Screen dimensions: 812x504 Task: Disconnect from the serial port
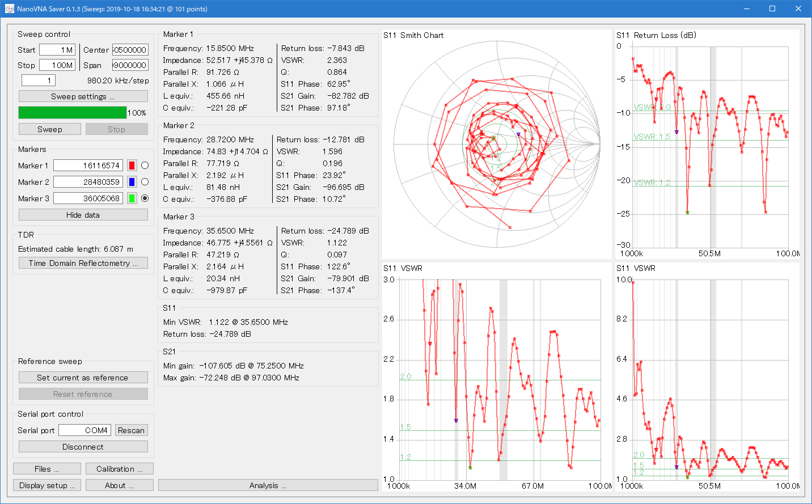[83, 447]
